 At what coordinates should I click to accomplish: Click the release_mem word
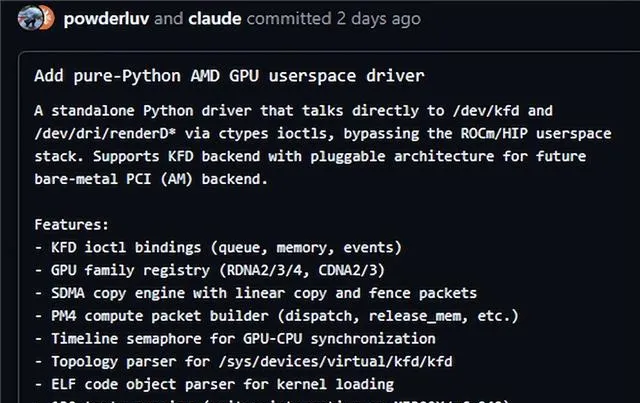(418, 316)
